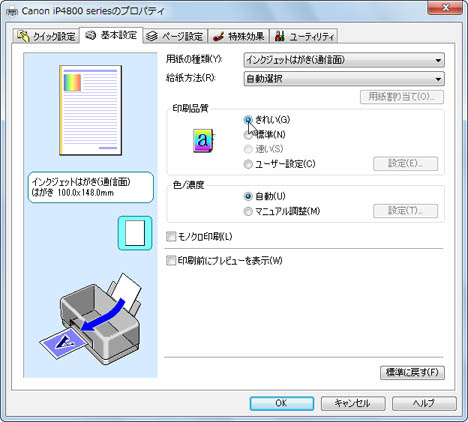Click the stacked pages icon for ページ設定
Image resolution: width=468 pixels, height=422 pixels.
[152, 36]
